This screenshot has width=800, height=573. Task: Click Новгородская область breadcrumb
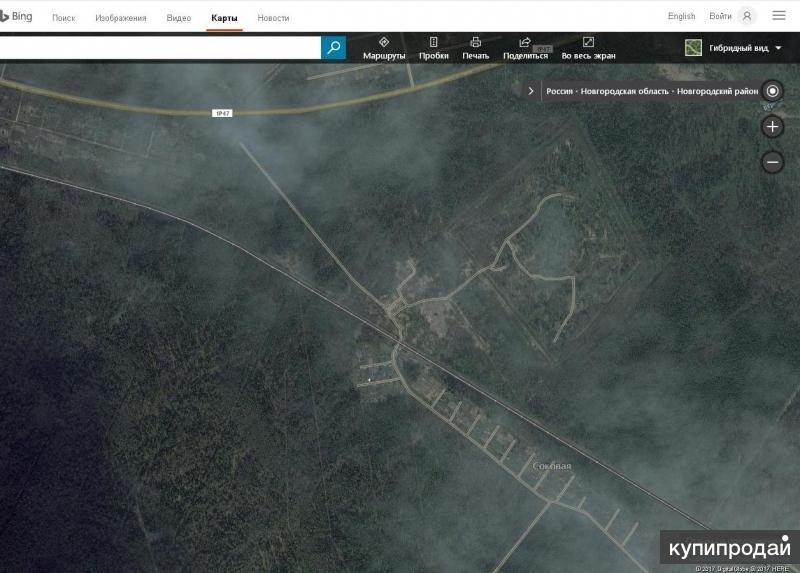coord(624,91)
